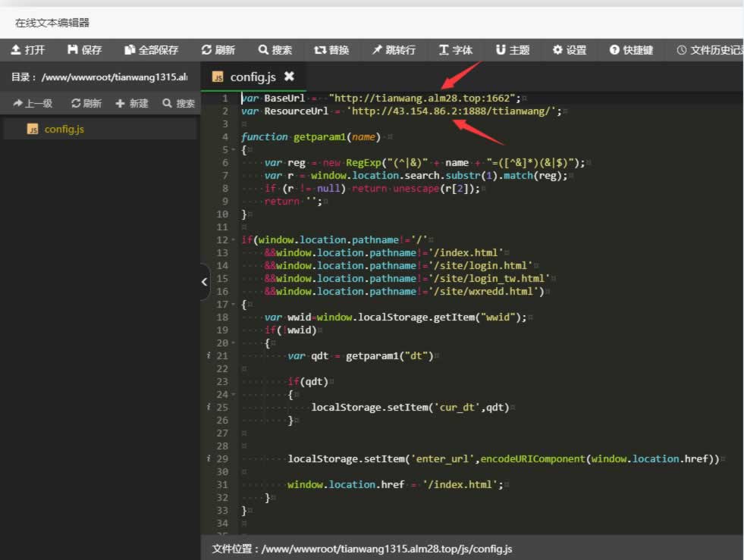This screenshot has width=744, height=560.
Task: Select the config.js editor tab
Action: (251, 77)
